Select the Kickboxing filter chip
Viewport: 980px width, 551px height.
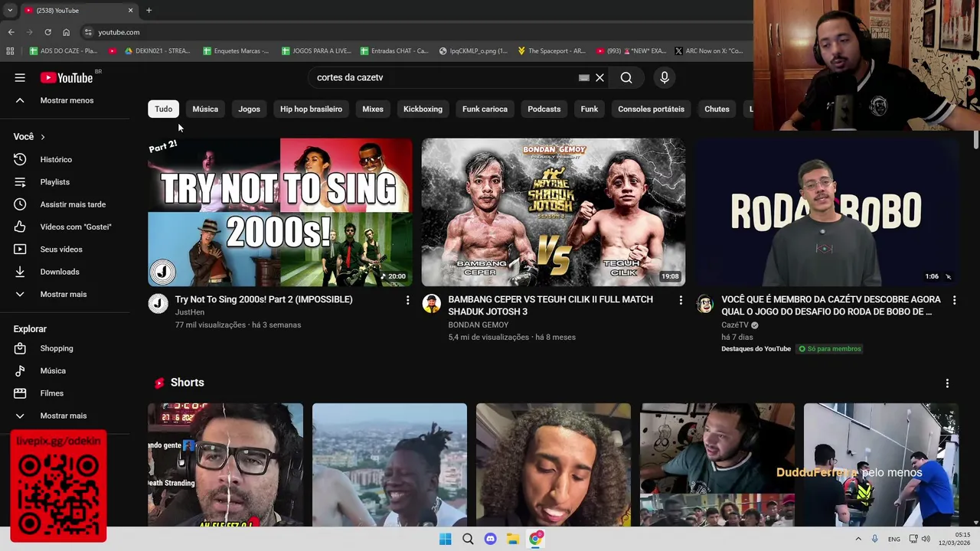coord(423,109)
